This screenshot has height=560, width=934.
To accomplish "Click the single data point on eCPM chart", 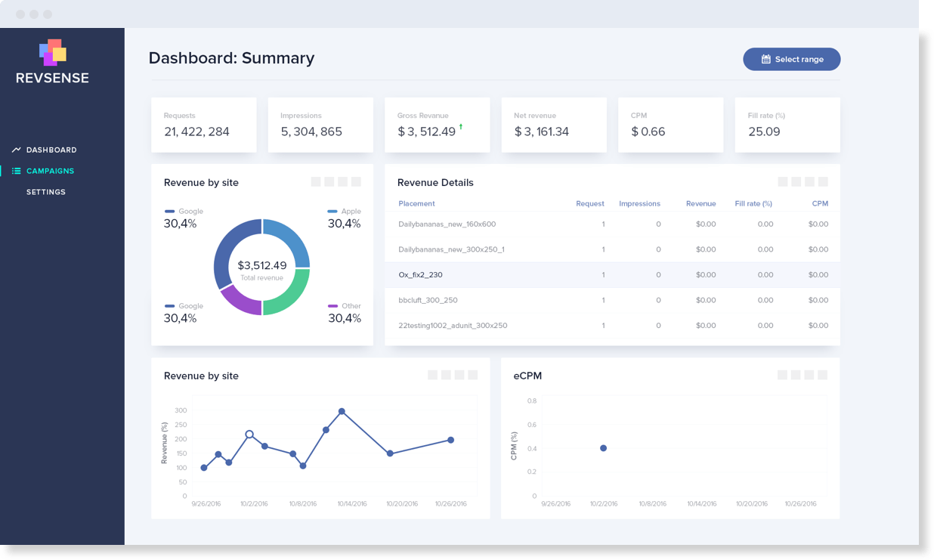I will (603, 448).
